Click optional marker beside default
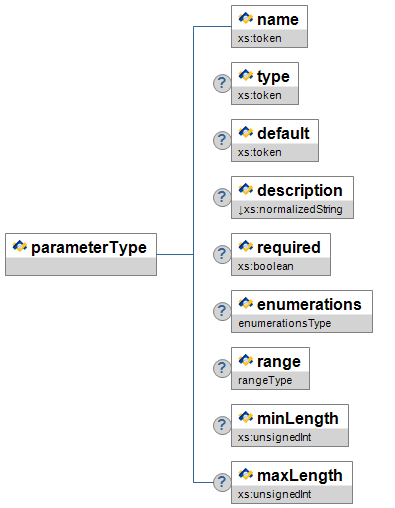The image size is (395, 508). [222, 140]
